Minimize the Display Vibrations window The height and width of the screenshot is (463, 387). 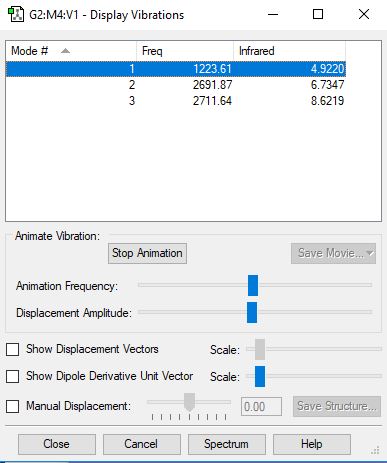click(x=273, y=14)
